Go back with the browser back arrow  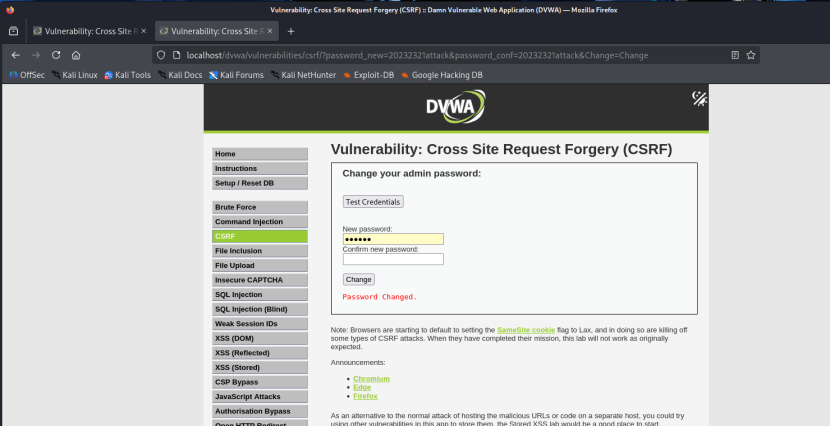click(15, 55)
